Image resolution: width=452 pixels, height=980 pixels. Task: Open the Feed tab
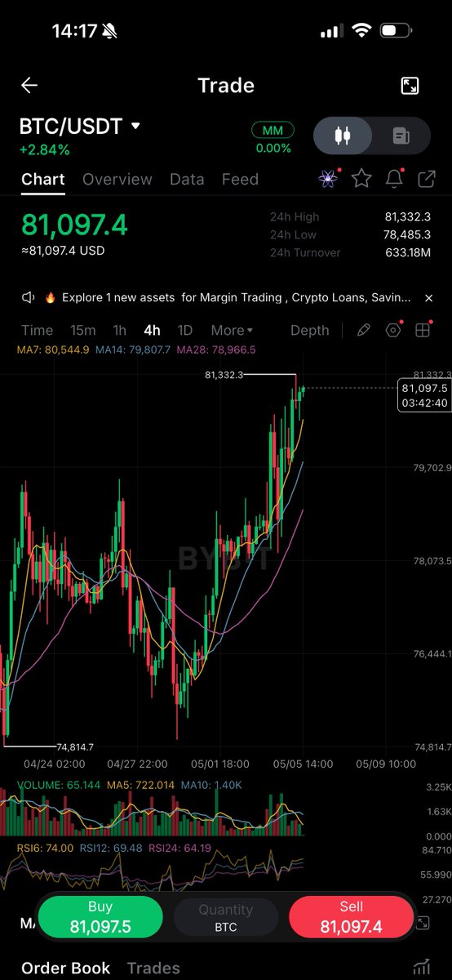tap(240, 179)
